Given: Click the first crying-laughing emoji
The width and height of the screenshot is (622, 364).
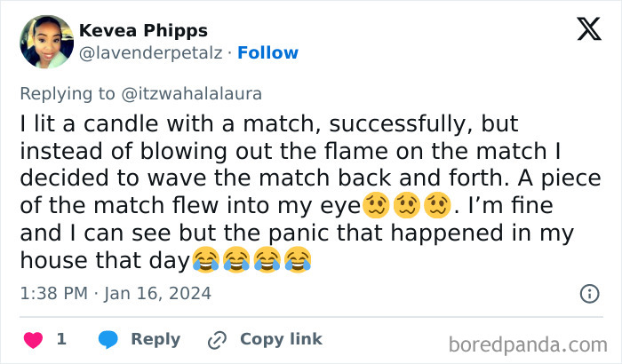Looking at the screenshot, I should 206,261.
